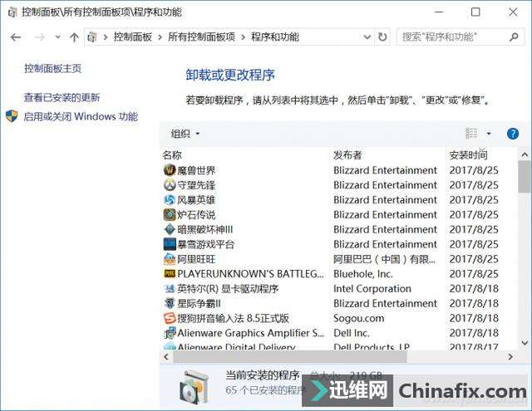
Task: Refresh the program list
Action: tap(382, 37)
